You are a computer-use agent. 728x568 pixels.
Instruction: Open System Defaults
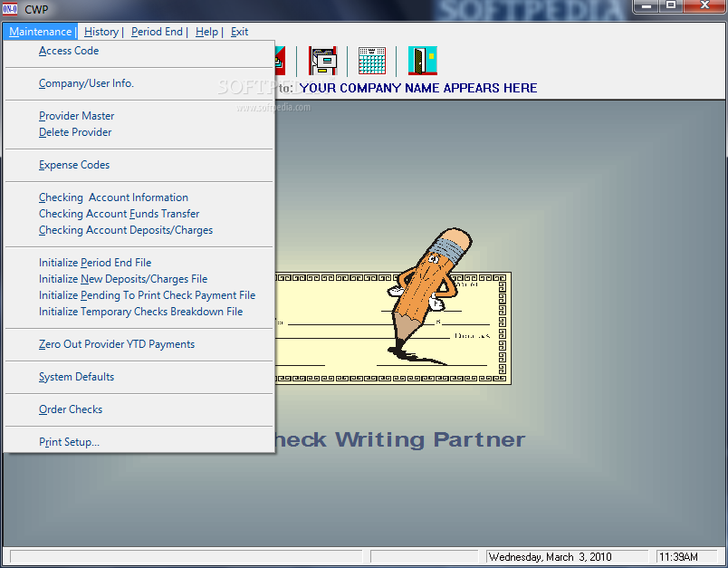tap(139, 377)
